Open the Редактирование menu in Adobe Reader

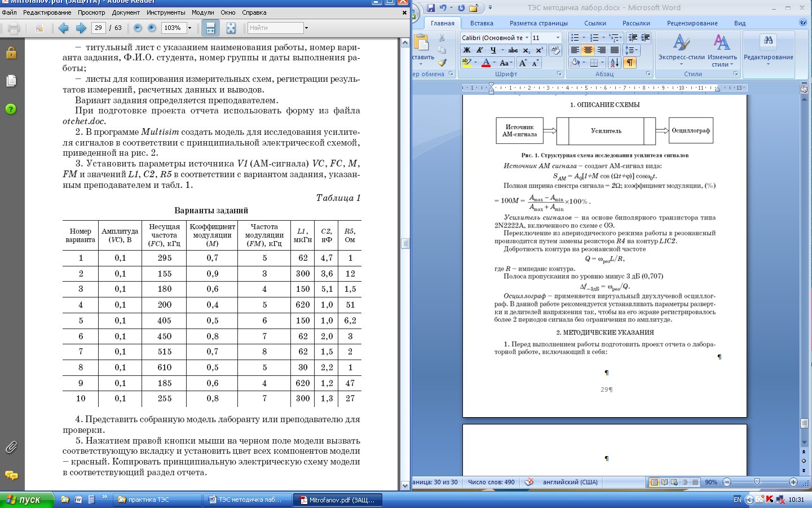tap(47, 12)
